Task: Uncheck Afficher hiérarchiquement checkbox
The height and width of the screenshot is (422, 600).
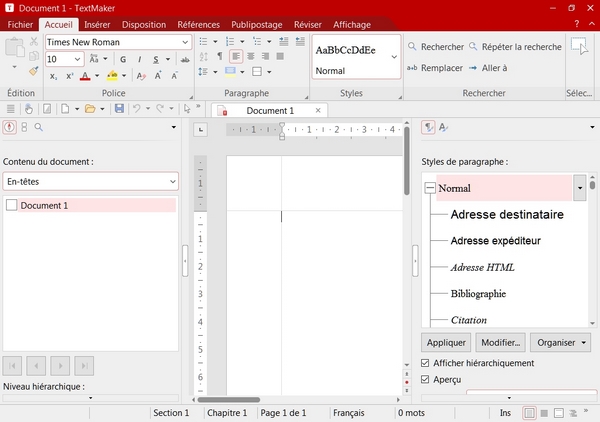Action: pyautogui.click(x=425, y=363)
